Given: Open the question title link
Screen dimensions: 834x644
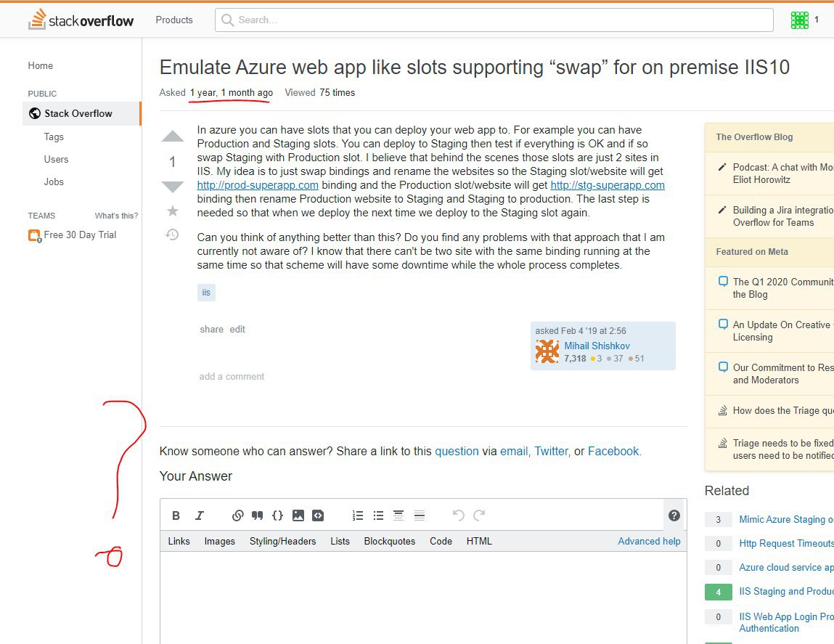Looking at the screenshot, I should pos(475,67).
